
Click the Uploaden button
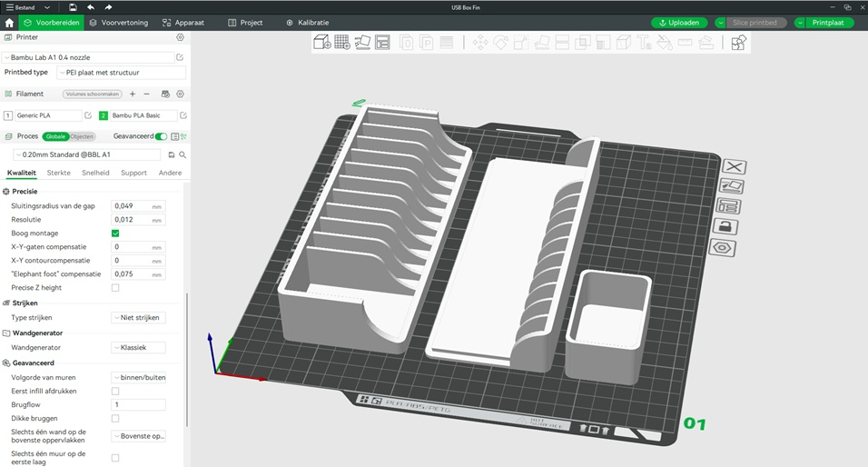point(678,23)
